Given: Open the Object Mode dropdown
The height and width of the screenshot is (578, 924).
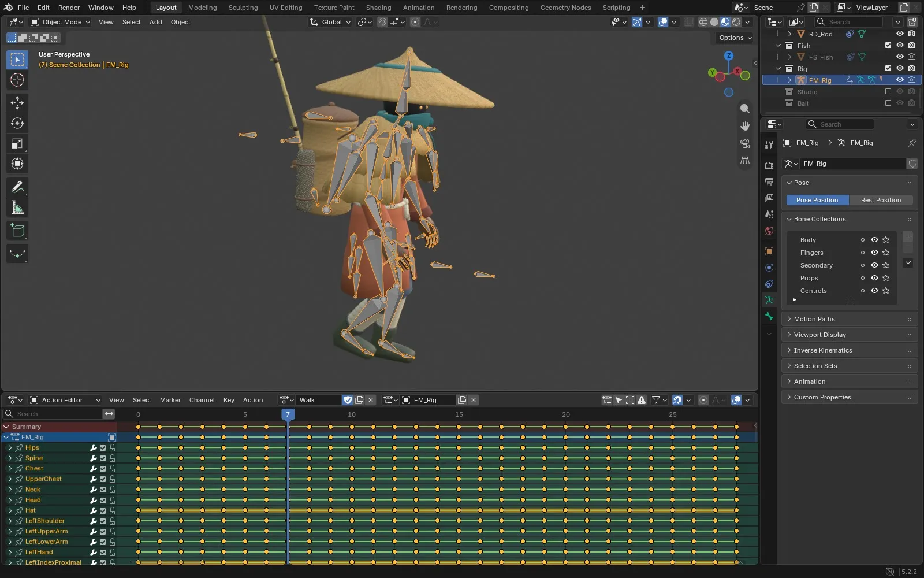Looking at the screenshot, I should pyautogui.click(x=61, y=22).
